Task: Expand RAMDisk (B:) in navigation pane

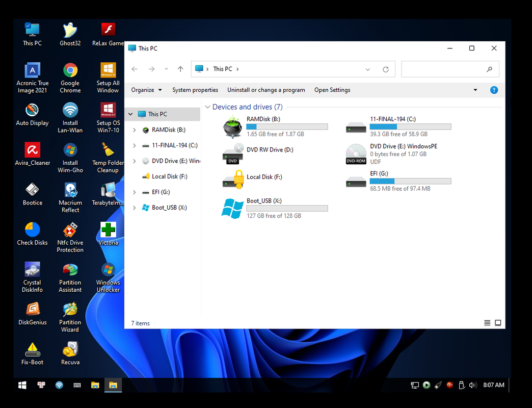Action: tap(135, 130)
